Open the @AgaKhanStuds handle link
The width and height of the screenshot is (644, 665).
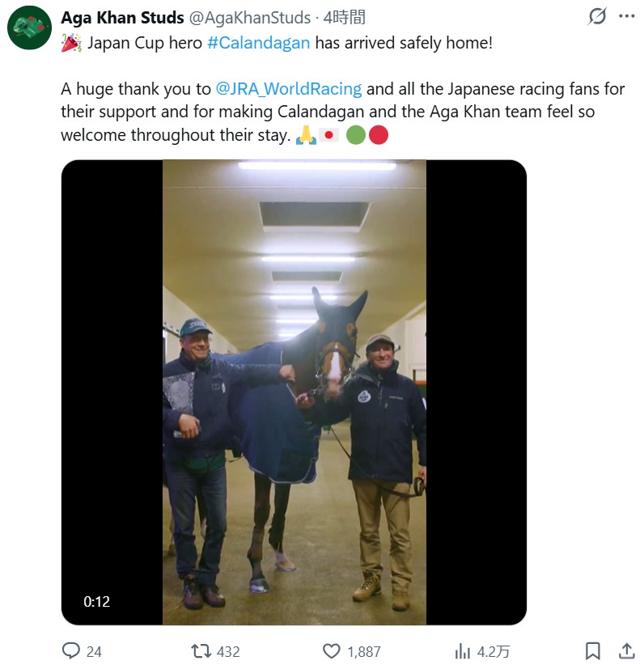[x=249, y=18]
